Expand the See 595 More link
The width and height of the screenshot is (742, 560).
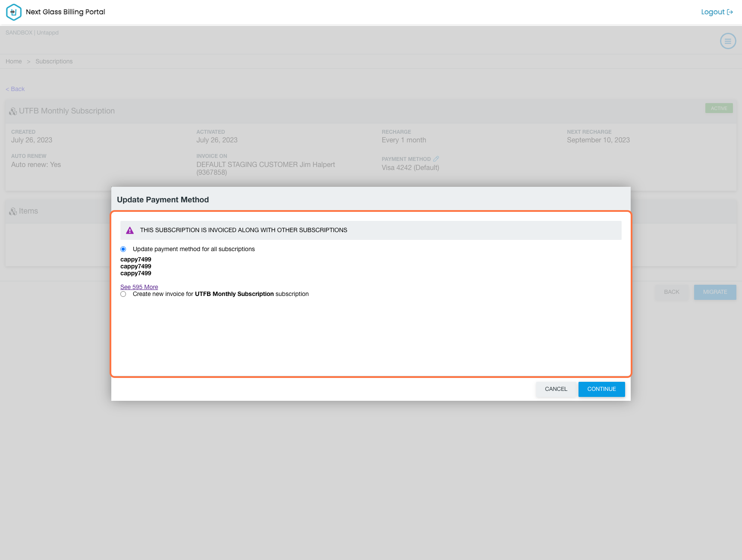click(x=139, y=287)
